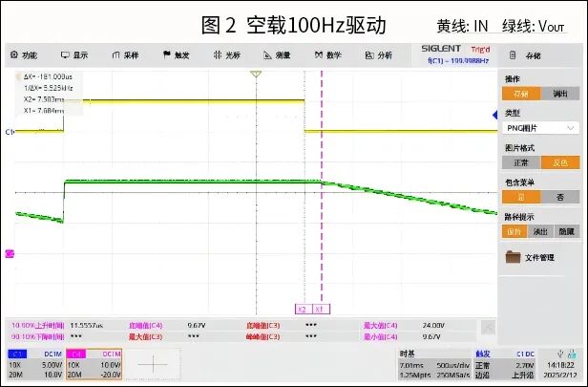Viewport: 588px width, 387px height.
Task: Click 底端值(C4) measurement
Action: coord(145,326)
